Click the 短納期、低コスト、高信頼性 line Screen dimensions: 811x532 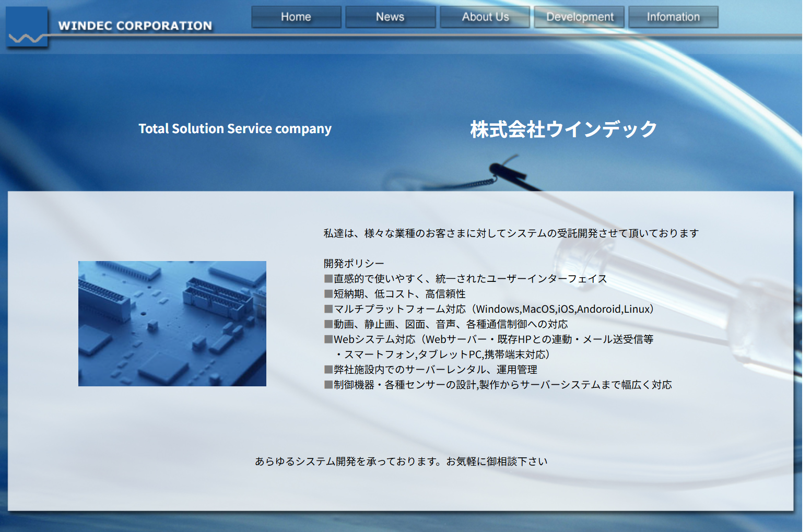tap(395, 294)
